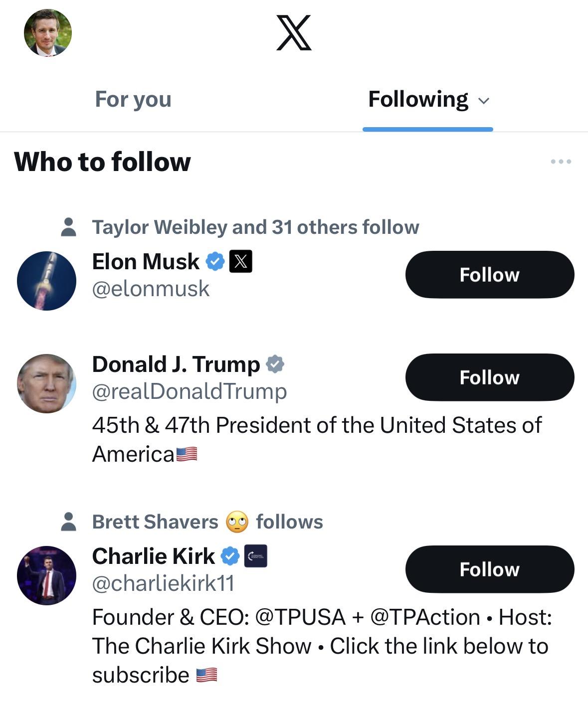Open Elon Musk's rocket profile picture
The height and width of the screenshot is (707, 588).
pos(47,281)
